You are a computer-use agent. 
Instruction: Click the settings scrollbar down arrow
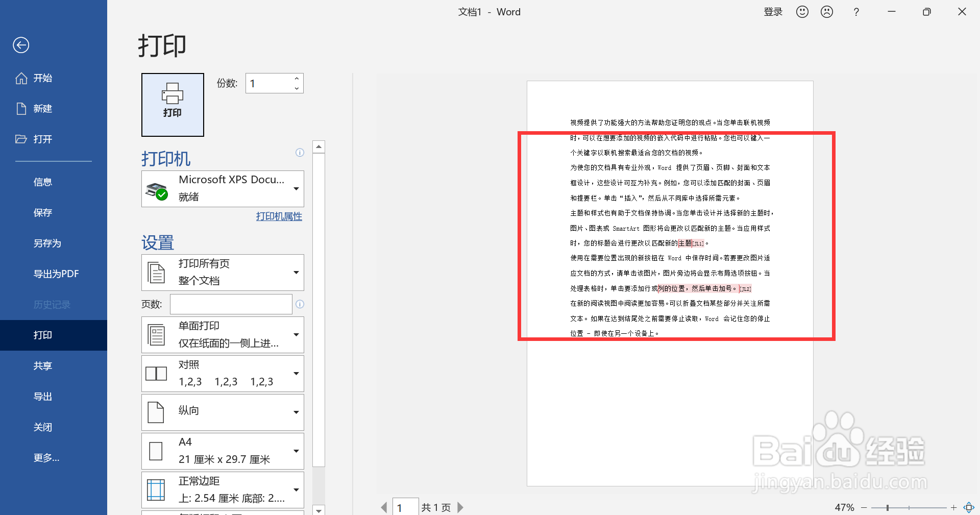click(x=318, y=510)
